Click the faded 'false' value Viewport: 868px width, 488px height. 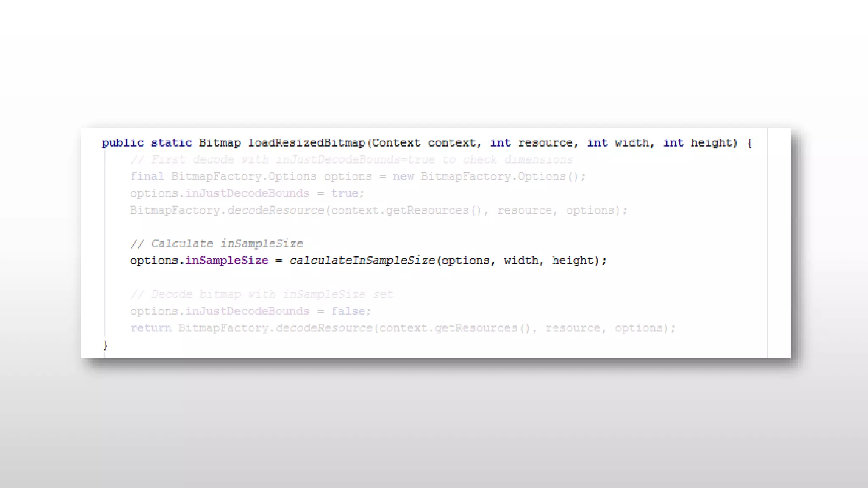point(348,311)
